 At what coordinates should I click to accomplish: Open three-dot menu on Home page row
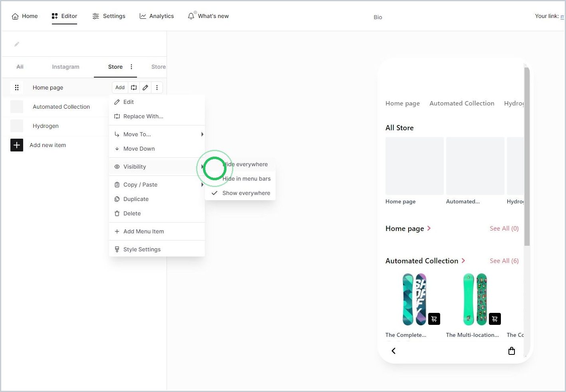click(x=157, y=88)
